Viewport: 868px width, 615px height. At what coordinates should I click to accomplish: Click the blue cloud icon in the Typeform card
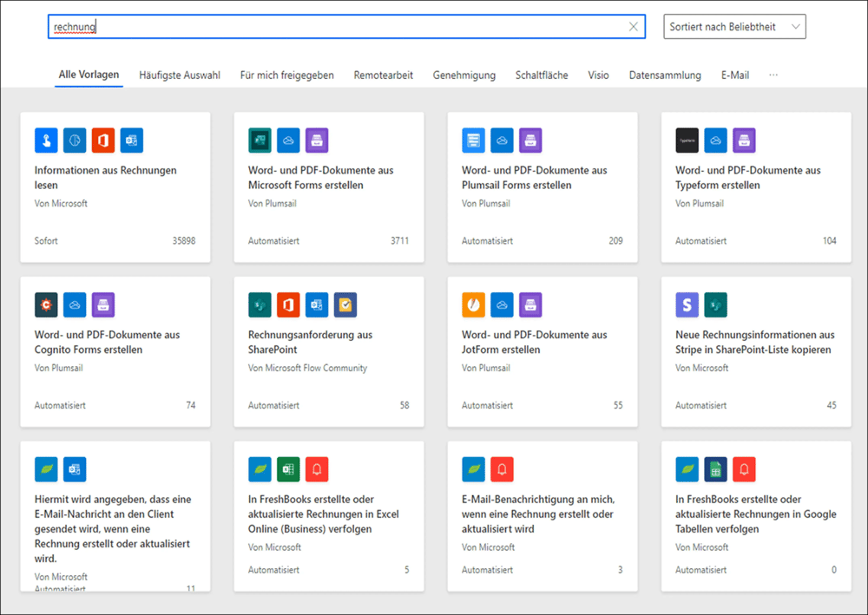pyautogui.click(x=716, y=141)
